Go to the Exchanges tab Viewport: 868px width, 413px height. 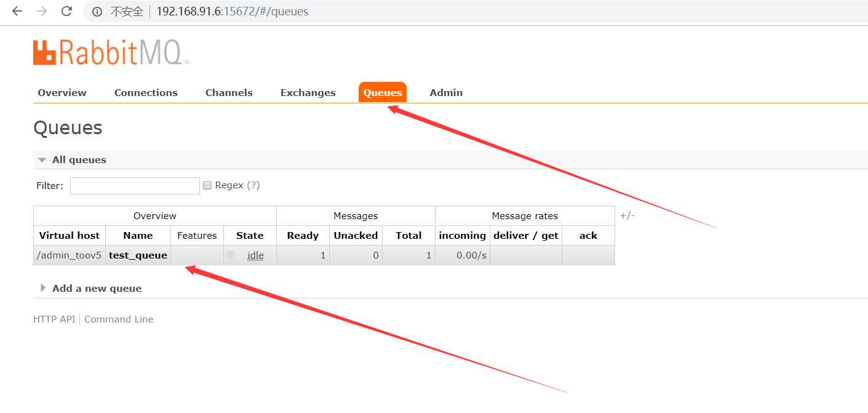308,92
